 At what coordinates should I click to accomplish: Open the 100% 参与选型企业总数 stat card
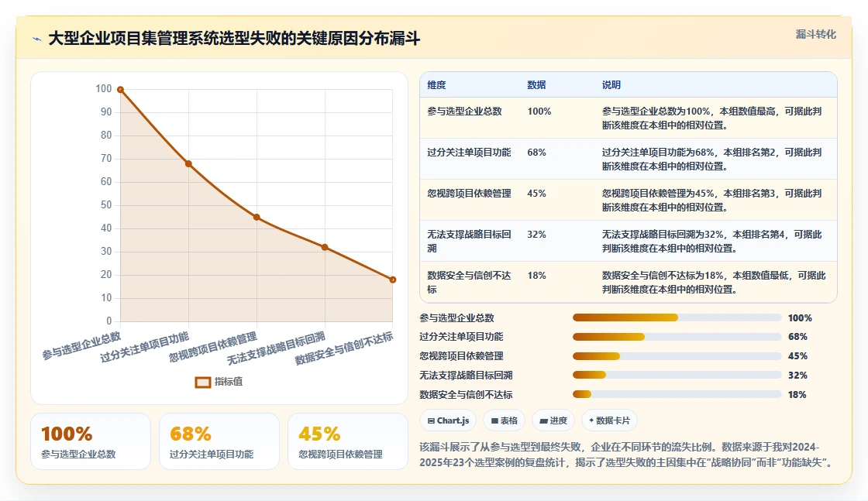pyautogui.click(x=91, y=441)
